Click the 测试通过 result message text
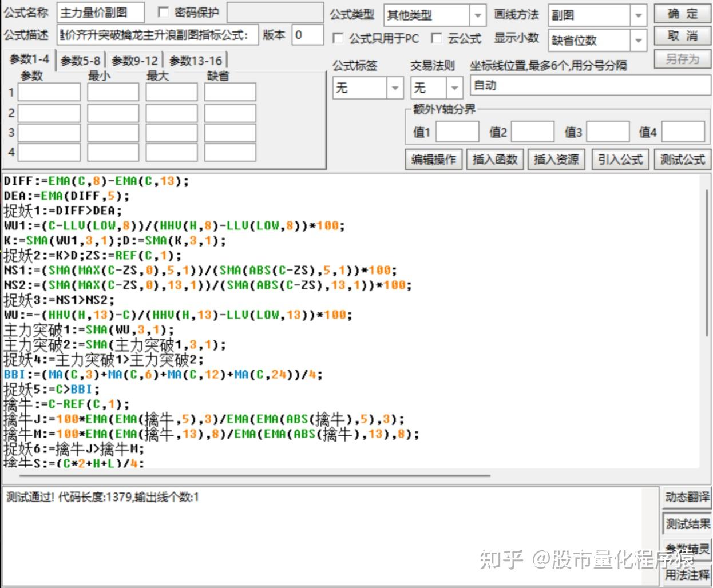Viewport: 713px width, 588px height. (x=102, y=497)
